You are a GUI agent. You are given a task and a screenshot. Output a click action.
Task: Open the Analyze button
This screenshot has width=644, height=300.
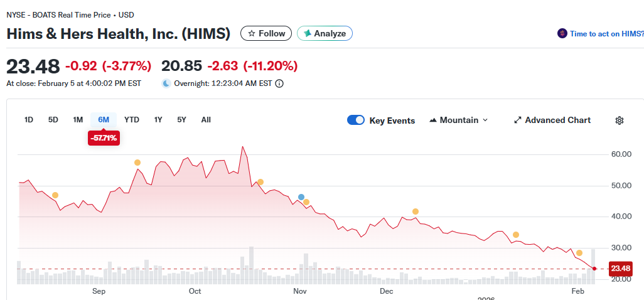325,33
